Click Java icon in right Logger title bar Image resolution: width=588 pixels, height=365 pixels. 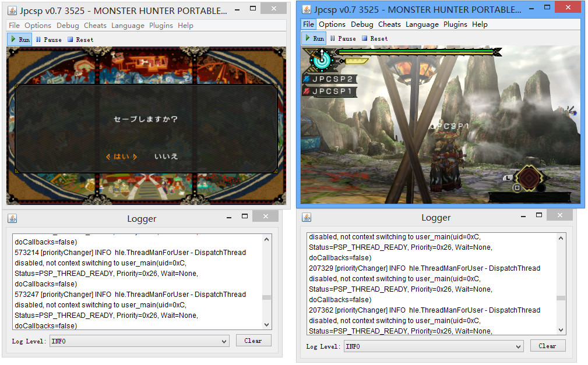pyautogui.click(x=307, y=217)
